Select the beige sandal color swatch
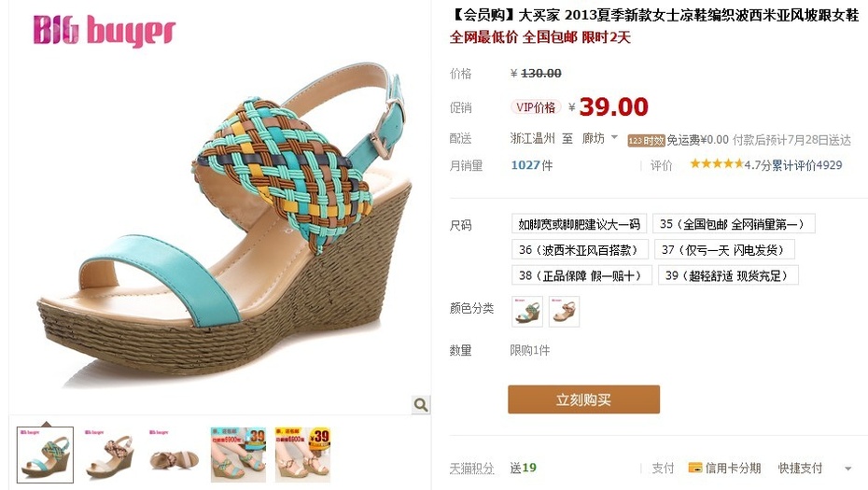 click(x=564, y=312)
